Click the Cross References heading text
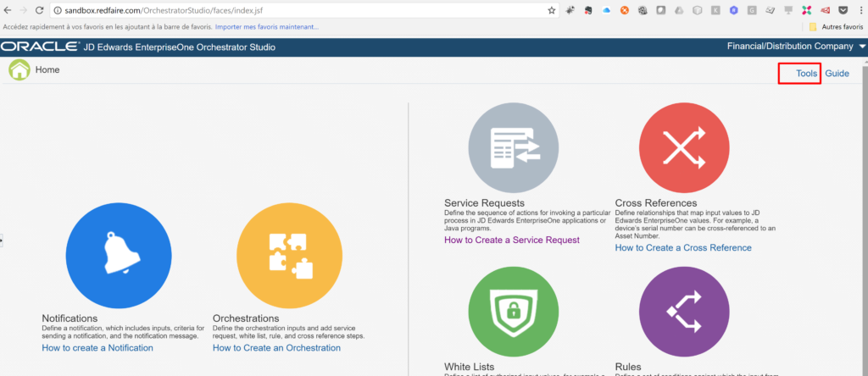The width and height of the screenshot is (868, 376). 656,203
